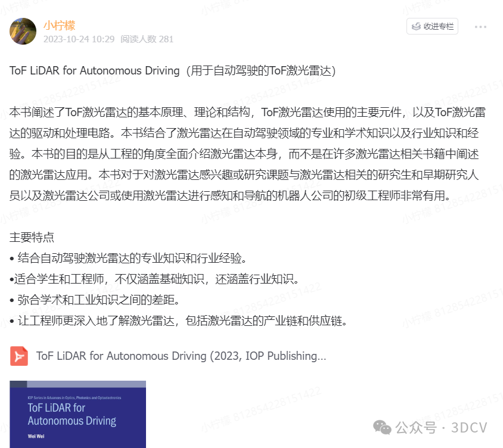Click the WeChat logo next to 公众号
This screenshot has height=448, width=503.
pyautogui.click(x=382, y=428)
